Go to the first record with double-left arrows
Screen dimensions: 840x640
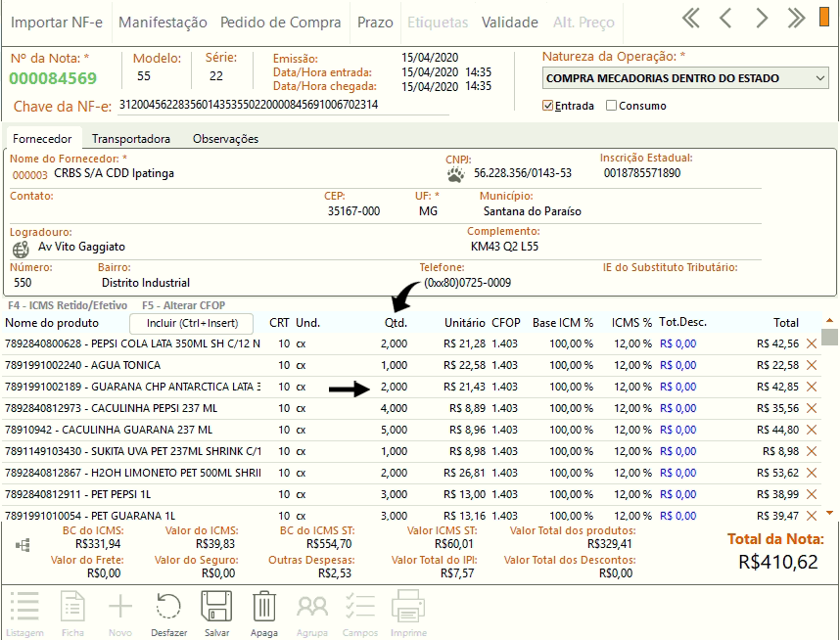coord(691,19)
